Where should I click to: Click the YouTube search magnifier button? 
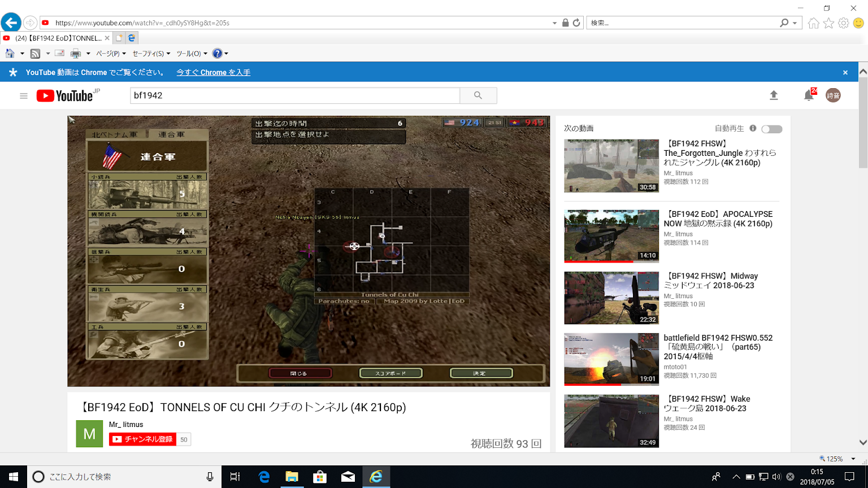(478, 95)
